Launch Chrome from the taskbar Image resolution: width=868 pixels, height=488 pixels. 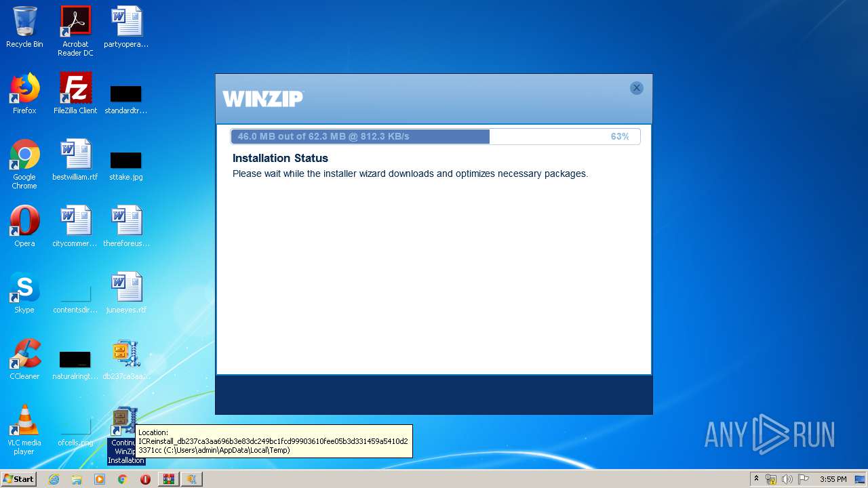[123, 479]
